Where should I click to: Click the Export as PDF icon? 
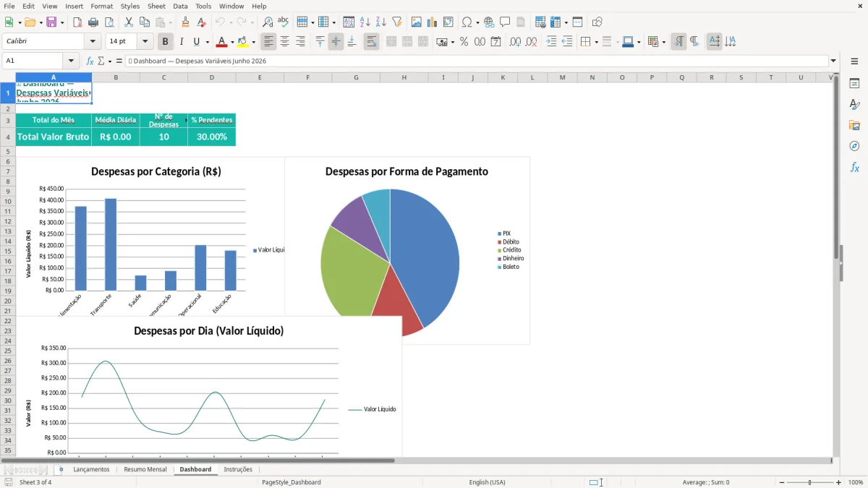click(x=77, y=22)
